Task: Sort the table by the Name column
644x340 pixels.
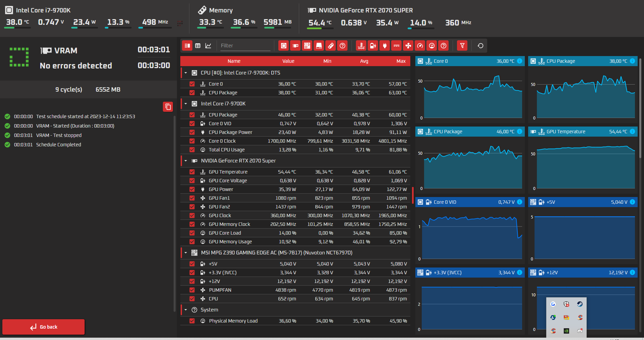Action: coord(234,61)
